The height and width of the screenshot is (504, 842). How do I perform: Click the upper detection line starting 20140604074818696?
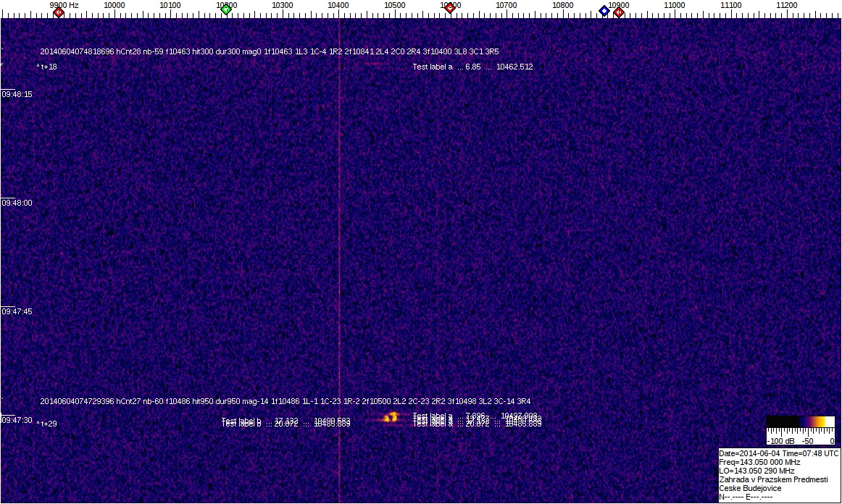tap(270, 51)
